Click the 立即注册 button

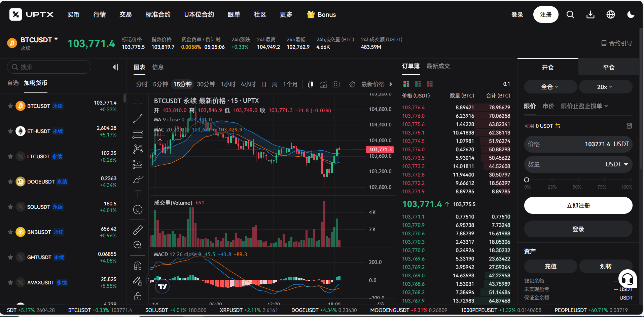(x=578, y=205)
